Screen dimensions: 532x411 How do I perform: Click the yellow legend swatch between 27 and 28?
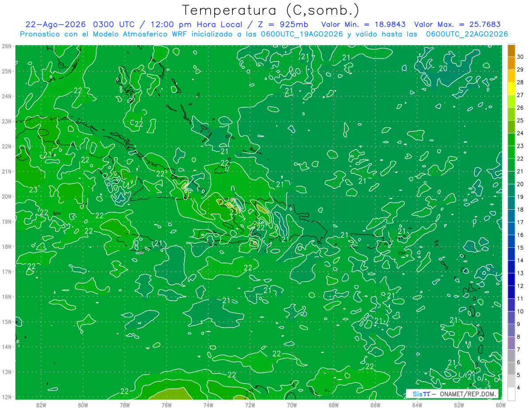pyautogui.click(x=511, y=89)
